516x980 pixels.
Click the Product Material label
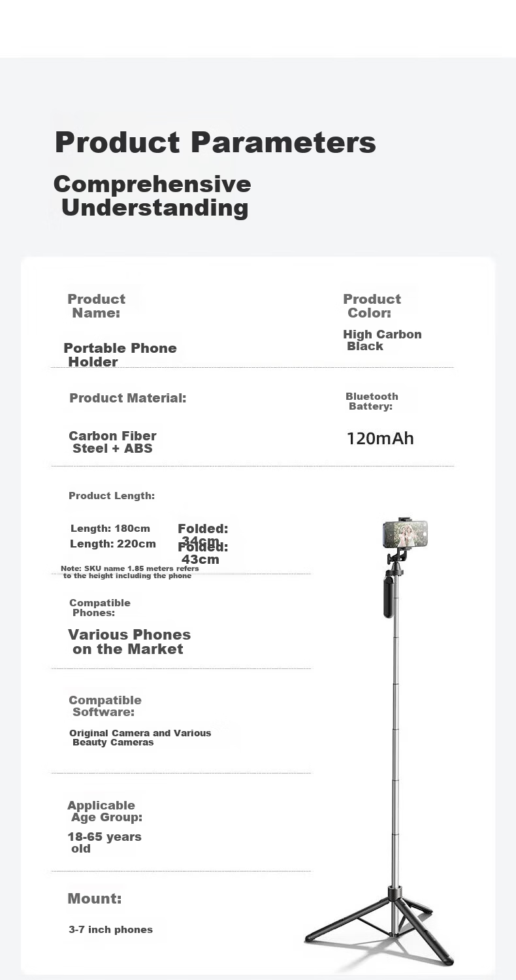point(128,398)
